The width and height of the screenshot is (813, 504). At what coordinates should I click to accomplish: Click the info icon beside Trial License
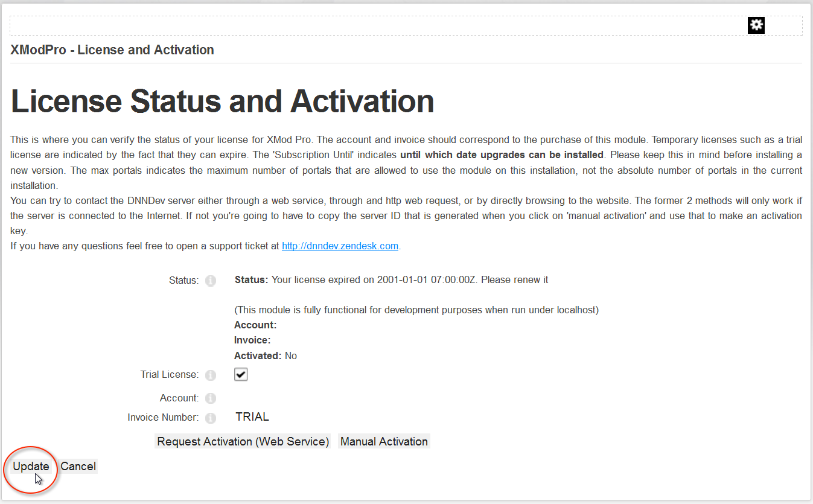point(210,375)
